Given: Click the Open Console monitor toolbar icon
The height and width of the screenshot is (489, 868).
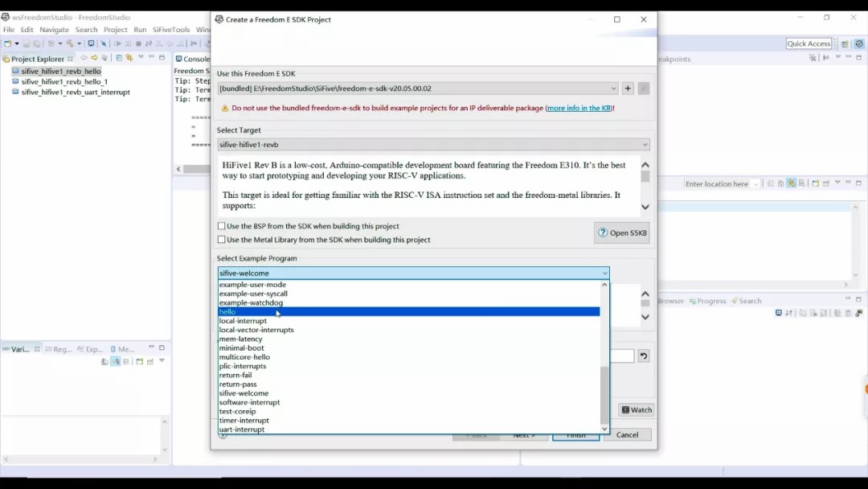Looking at the screenshot, I should [91, 43].
